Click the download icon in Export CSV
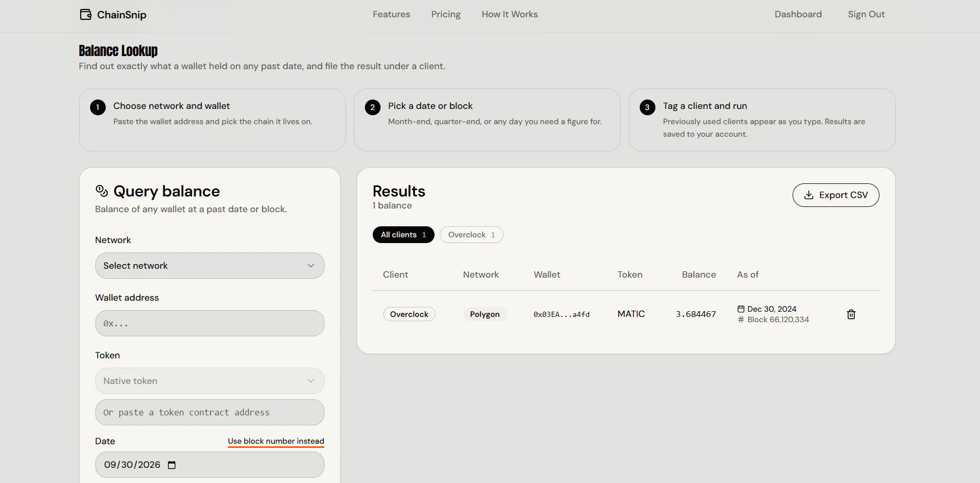Image resolution: width=980 pixels, height=483 pixels. [x=809, y=195]
